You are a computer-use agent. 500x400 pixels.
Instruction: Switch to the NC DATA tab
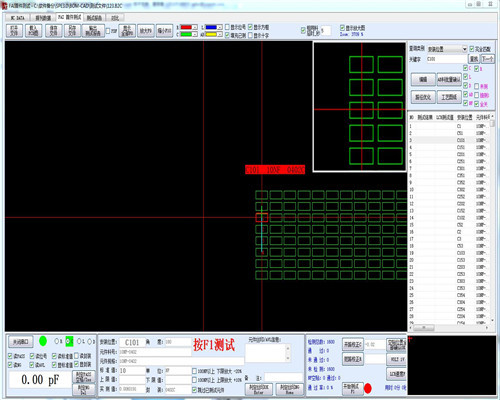coord(17,18)
